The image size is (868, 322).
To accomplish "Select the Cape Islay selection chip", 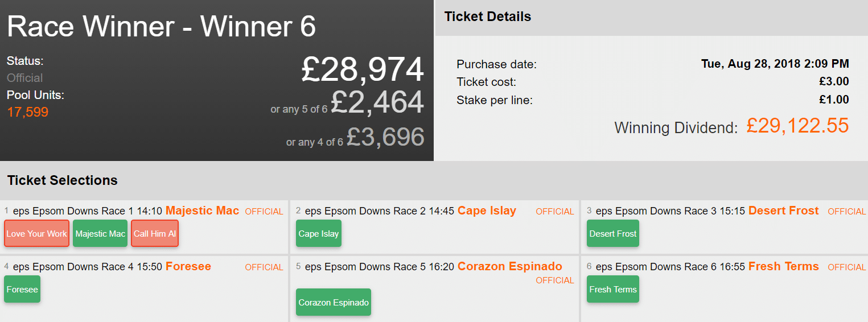I will pyautogui.click(x=318, y=233).
